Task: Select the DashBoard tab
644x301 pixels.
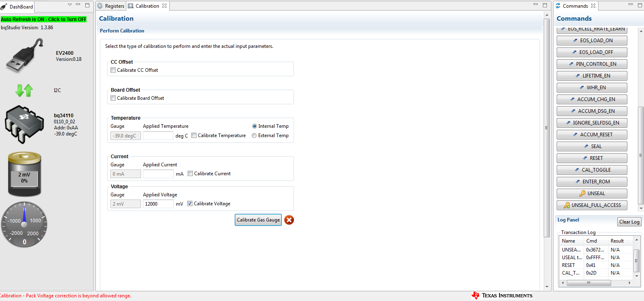Action: click(17, 6)
